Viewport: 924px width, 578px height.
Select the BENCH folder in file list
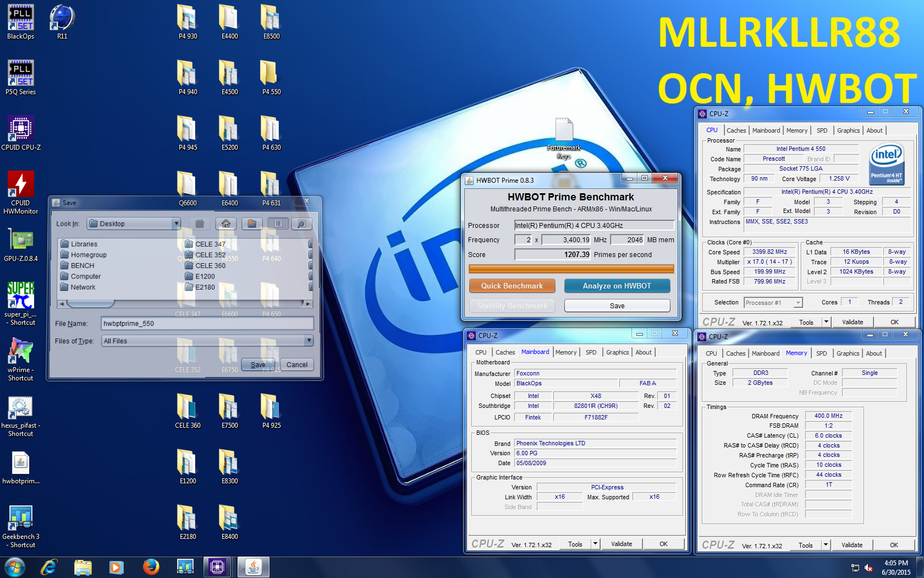click(x=78, y=265)
